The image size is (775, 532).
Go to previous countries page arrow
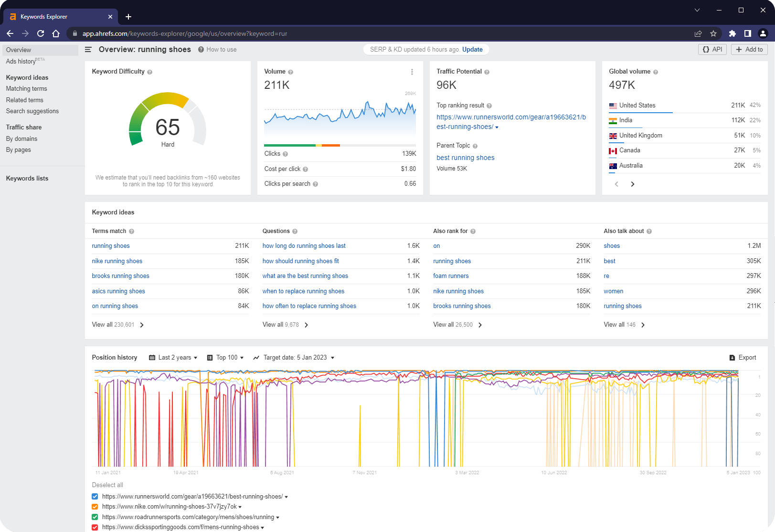tap(616, 184)
